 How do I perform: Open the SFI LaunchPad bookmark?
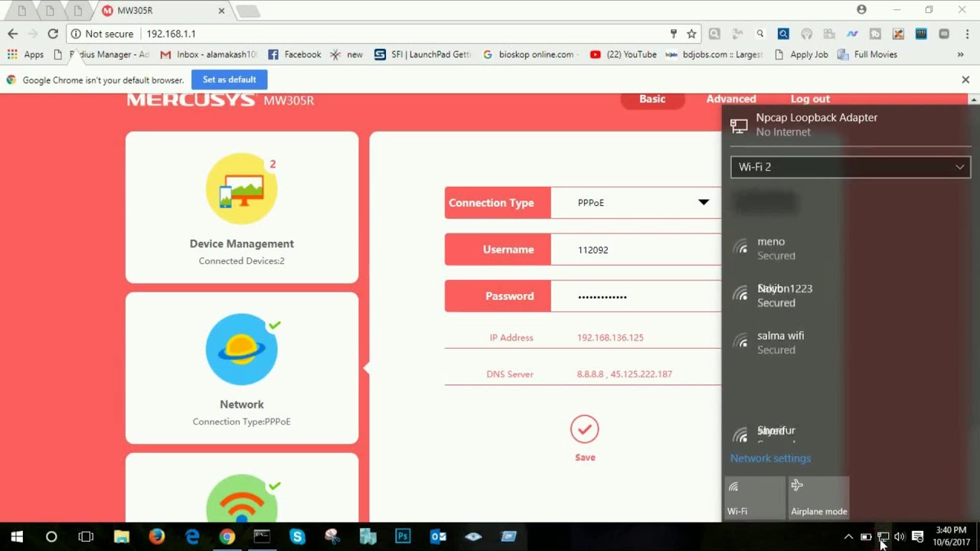423,54
